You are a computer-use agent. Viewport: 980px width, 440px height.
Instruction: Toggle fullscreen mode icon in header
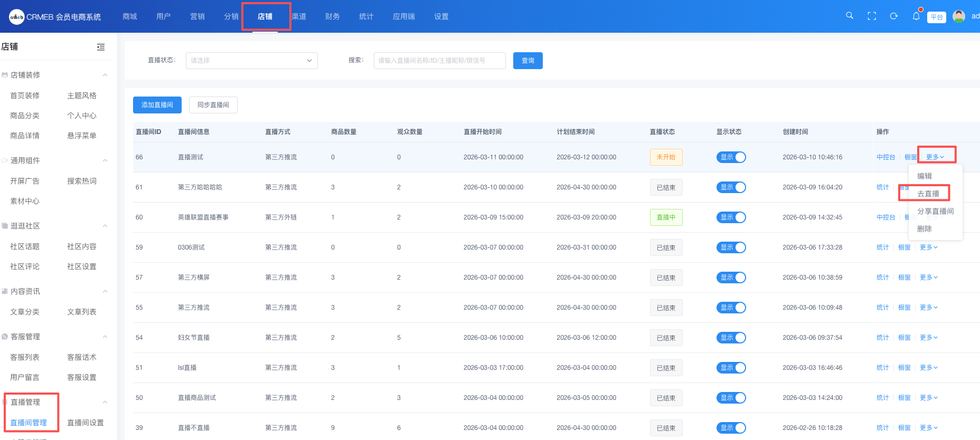(x=872, y=16)
